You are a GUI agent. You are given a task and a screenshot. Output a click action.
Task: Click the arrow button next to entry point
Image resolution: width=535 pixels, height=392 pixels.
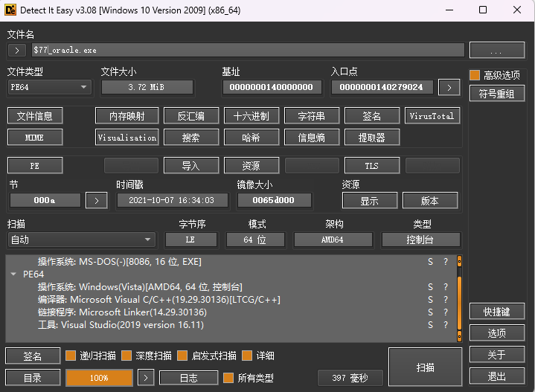pyautogui.click(x=449, y=87)
